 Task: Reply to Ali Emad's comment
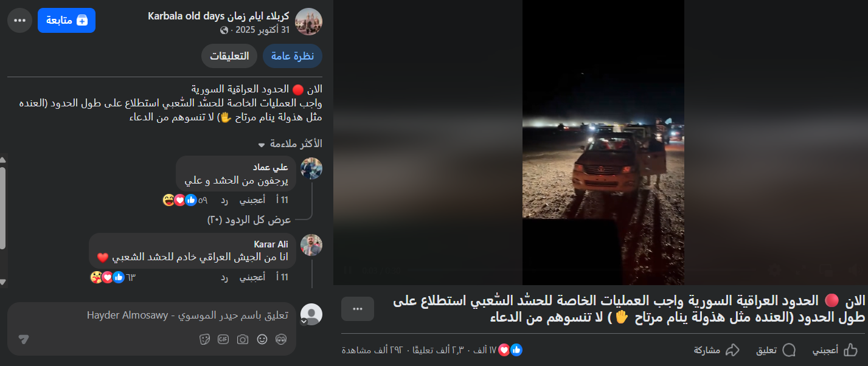point(224,199)
